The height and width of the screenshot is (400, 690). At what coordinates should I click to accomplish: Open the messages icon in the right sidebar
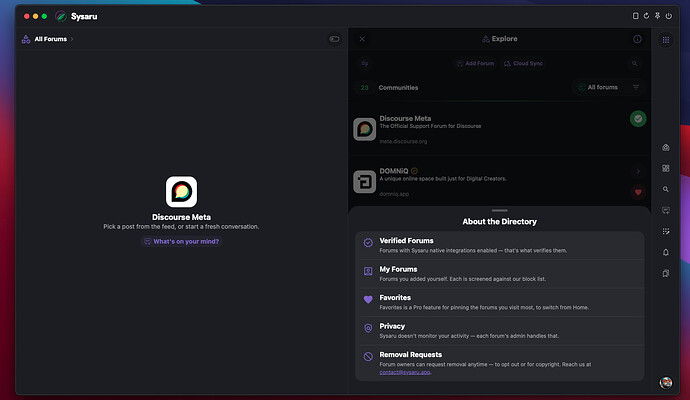pyautogui.click(x=666, y=210)
